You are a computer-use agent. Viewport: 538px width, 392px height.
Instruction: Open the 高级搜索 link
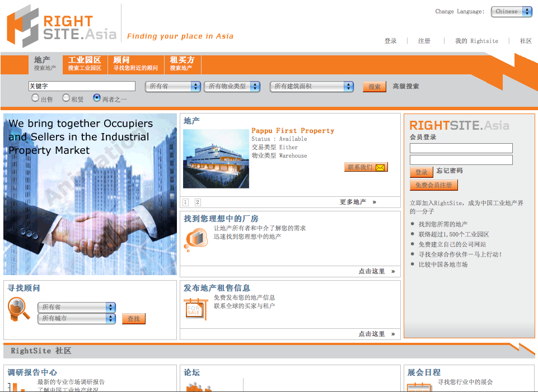(x=405, y=87)
